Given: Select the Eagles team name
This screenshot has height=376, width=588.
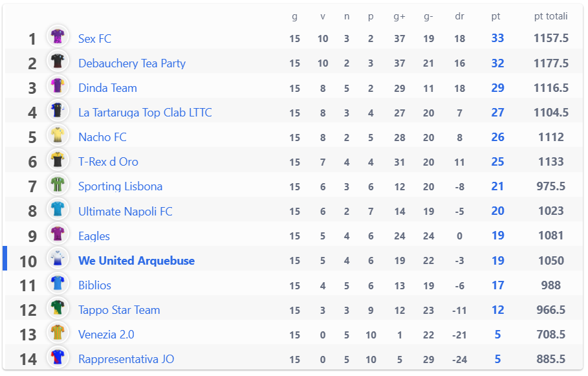Looking at the screenshot, I should tap(94, 236).
